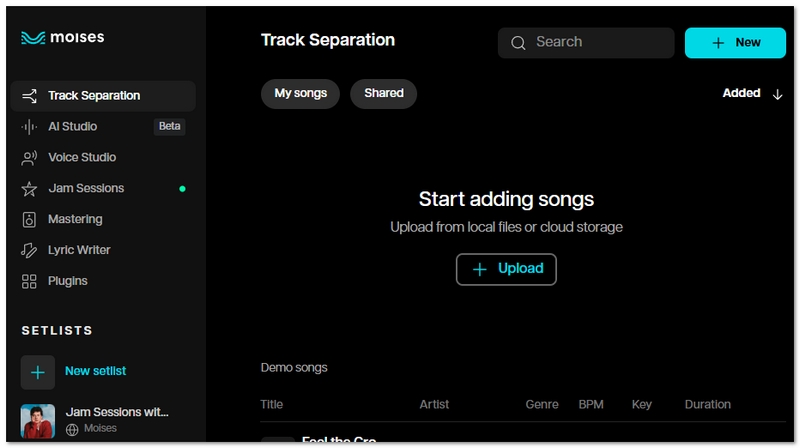This screenshot has width=800, height=448.
Task: Click the Jam Sessions star icon
Action: pyautogui.click(x=29, y=189)
